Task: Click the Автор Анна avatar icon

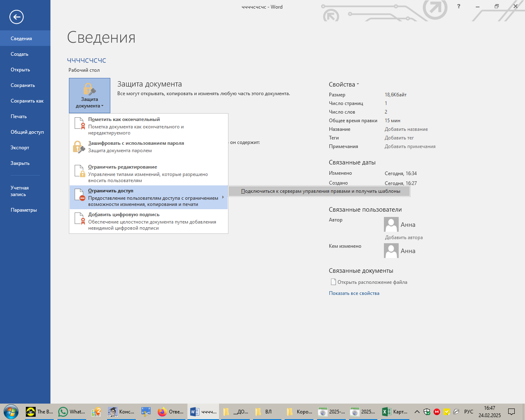Action: pos(391,224)
